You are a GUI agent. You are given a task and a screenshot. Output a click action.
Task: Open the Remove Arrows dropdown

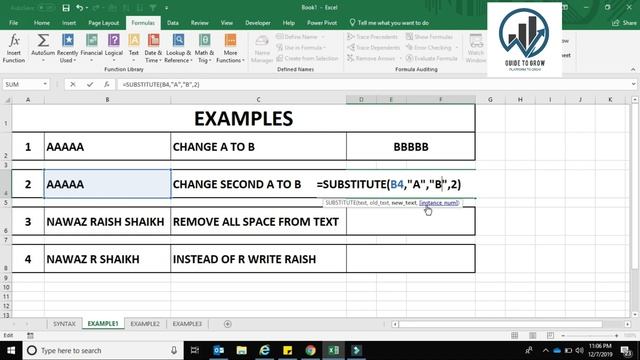[400, 58]
